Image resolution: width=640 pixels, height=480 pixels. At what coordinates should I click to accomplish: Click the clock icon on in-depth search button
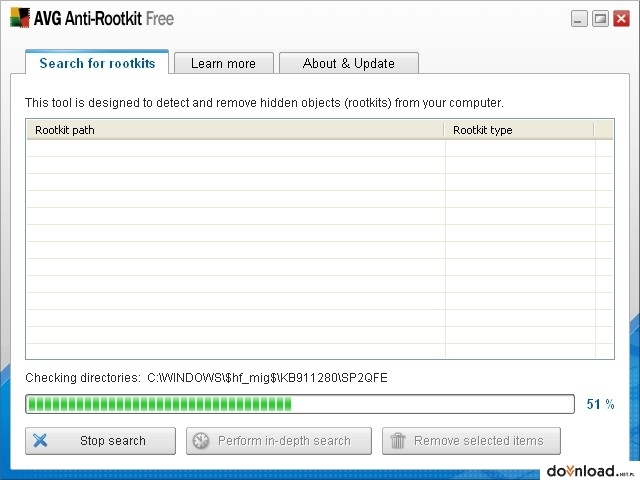click(200, 441)
